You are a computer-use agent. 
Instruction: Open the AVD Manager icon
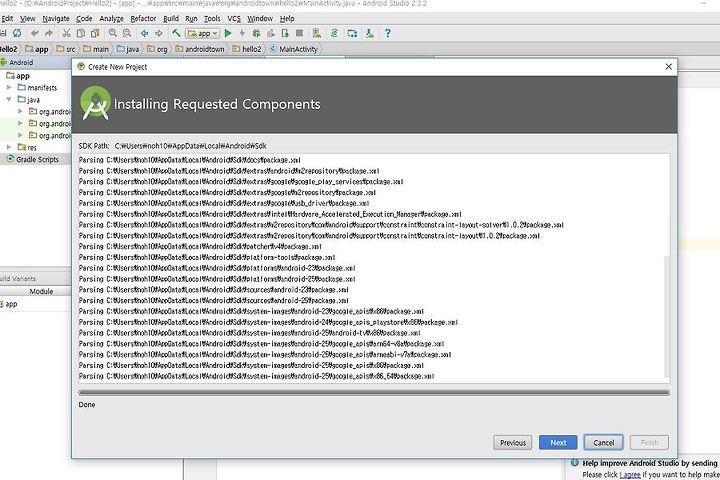tap(317, 33)
